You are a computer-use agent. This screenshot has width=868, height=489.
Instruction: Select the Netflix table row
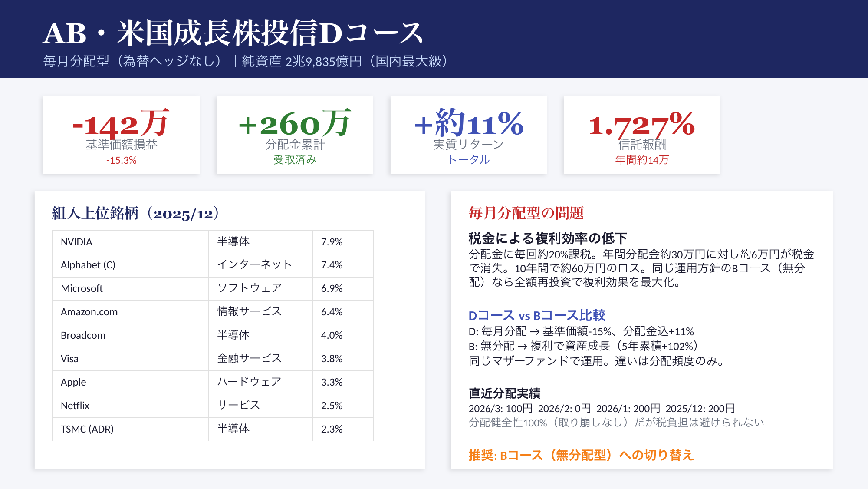[213, 406]
